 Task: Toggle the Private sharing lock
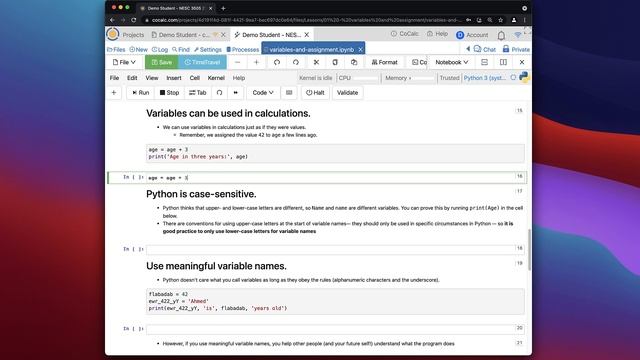(516, 49)
